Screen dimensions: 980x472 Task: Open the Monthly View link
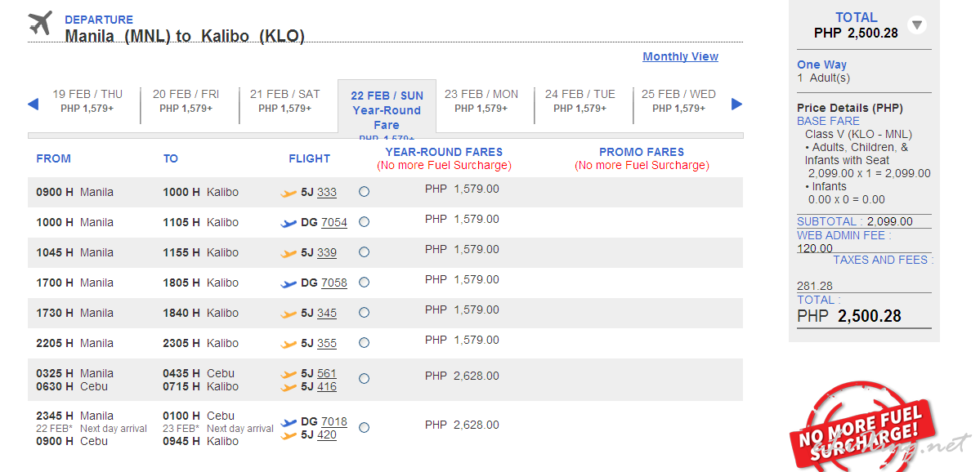click(680, 56)
